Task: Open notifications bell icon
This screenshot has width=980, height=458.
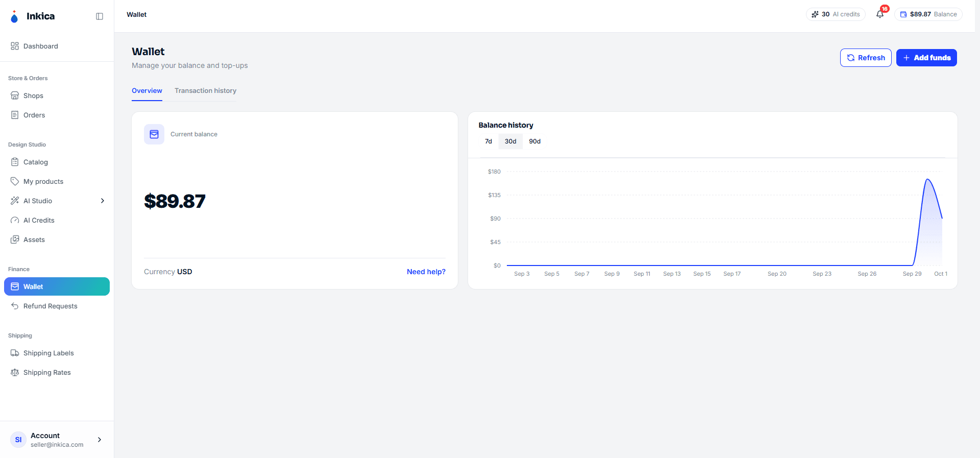Action: (x=880, y=14)
